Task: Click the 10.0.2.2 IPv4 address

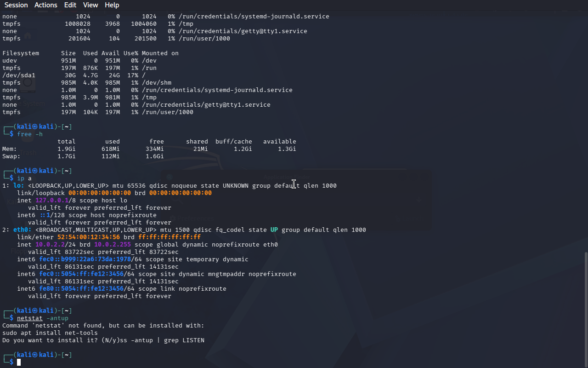Action: point(50,245)
